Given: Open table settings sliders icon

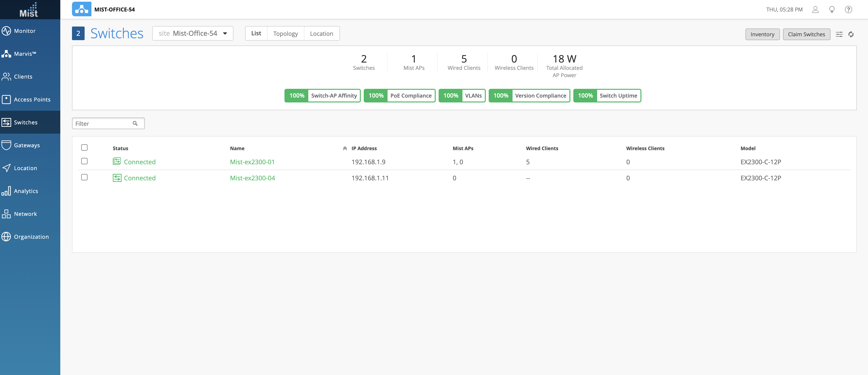Looking at the screenshot, I should pos(839,34).
